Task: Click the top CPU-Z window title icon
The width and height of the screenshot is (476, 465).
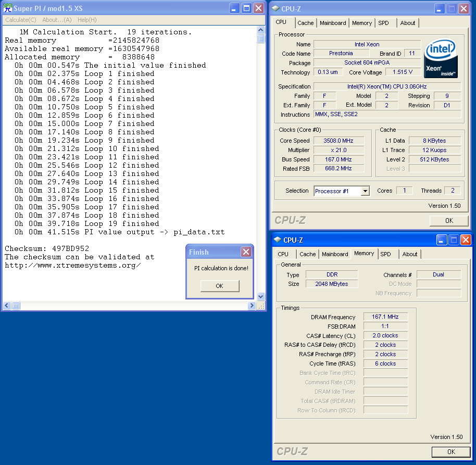Action: (275, 8)
